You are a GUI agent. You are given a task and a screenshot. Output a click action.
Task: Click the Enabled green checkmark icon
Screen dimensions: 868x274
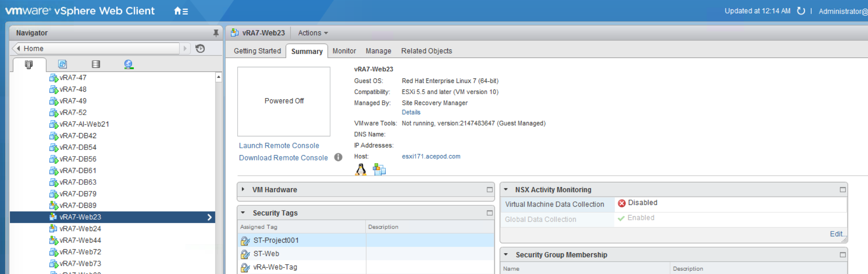[621, 218]
